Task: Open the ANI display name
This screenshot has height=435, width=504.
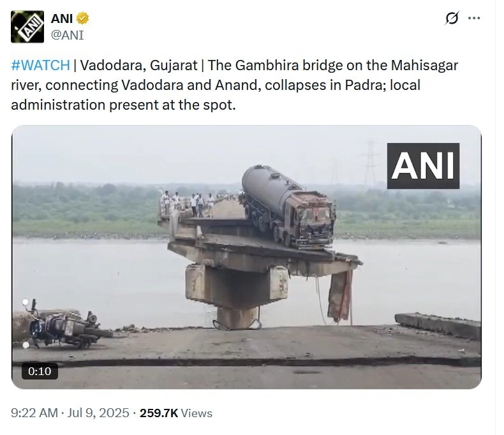Action: (x=61, y=18)
